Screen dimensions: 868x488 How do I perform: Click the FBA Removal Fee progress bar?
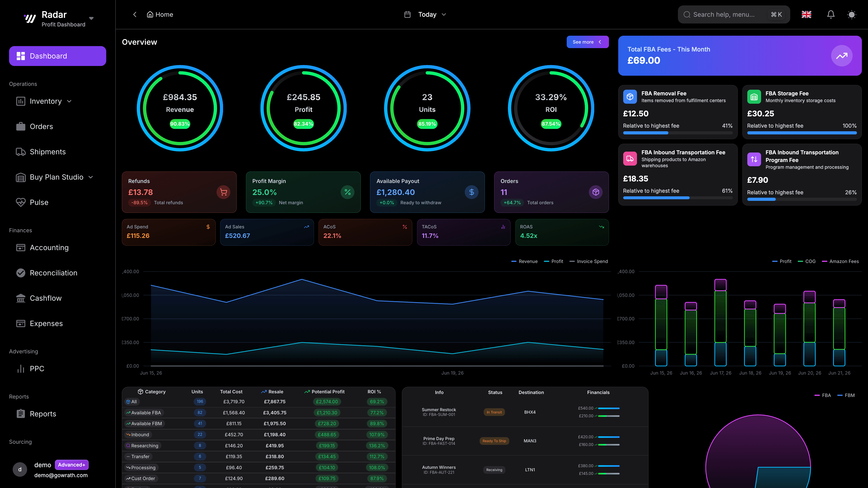pos(678,133)
